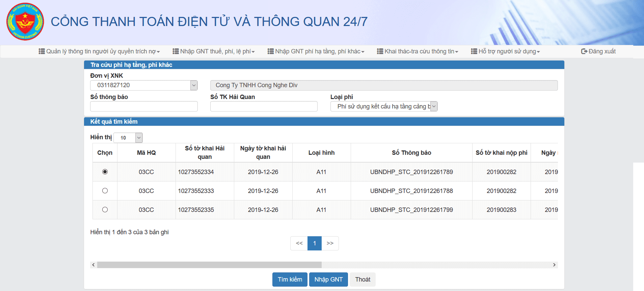Click the Thoát exit button
The image size is (644, 291).
click(363, 280)
